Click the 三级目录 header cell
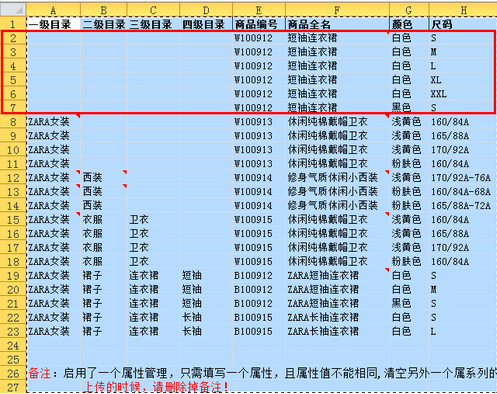This screenshot has height=394, width=497. [153, 24]
